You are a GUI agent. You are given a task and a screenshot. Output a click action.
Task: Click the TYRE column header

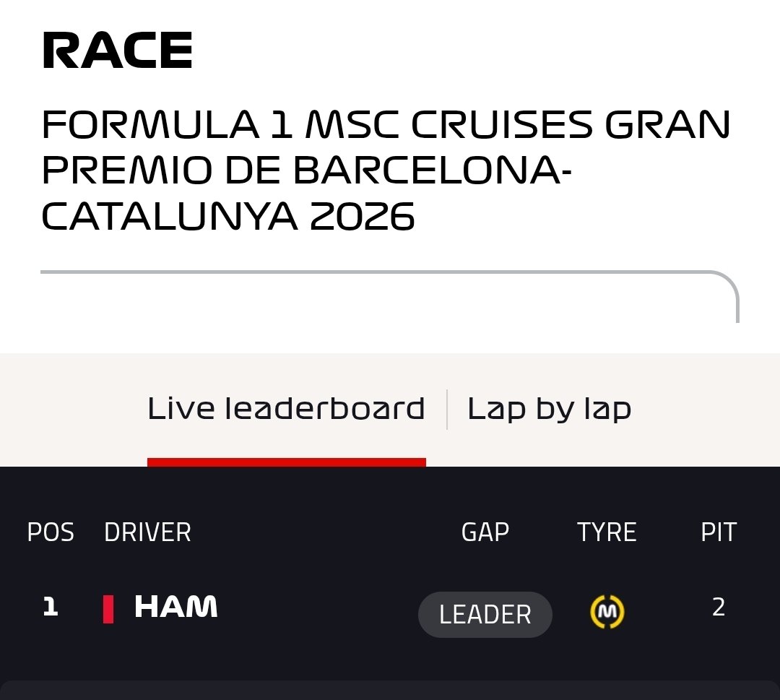point(607,532)
